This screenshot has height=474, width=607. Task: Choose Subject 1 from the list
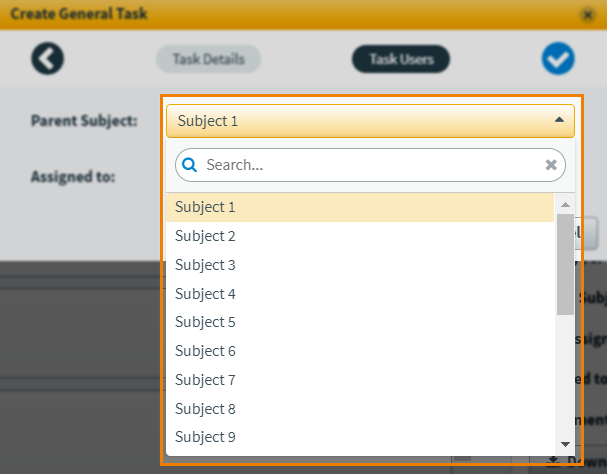tap(360, 207)
